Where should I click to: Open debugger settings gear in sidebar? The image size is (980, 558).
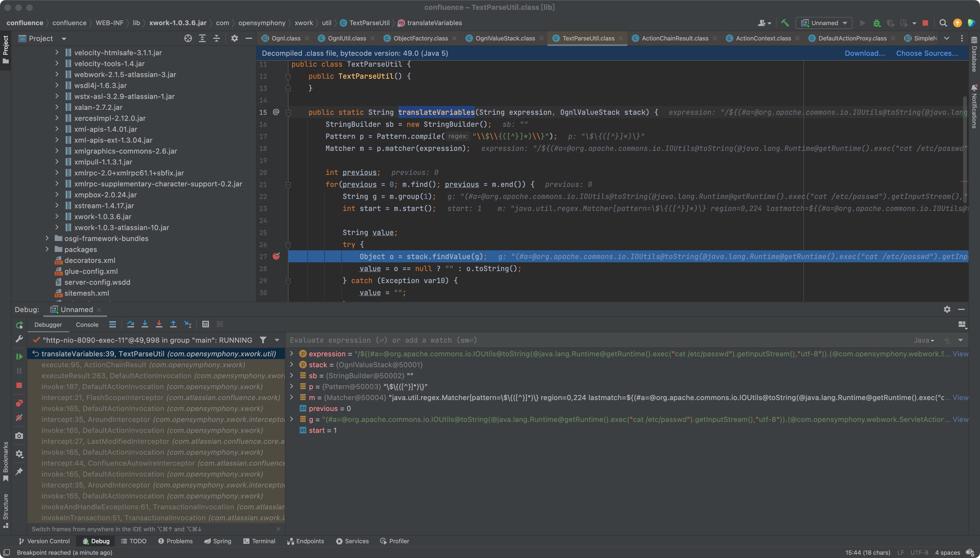pyautogui.click(x=19, y=454)
